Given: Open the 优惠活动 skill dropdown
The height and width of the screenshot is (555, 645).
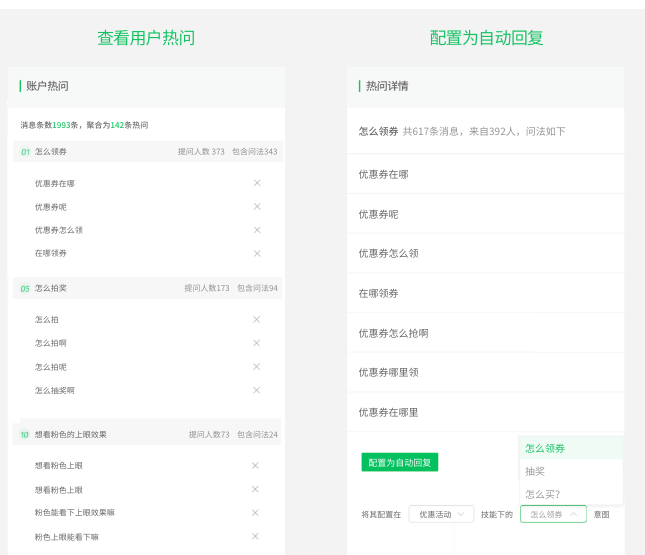Looking at the screenshot, I should 441,514.
